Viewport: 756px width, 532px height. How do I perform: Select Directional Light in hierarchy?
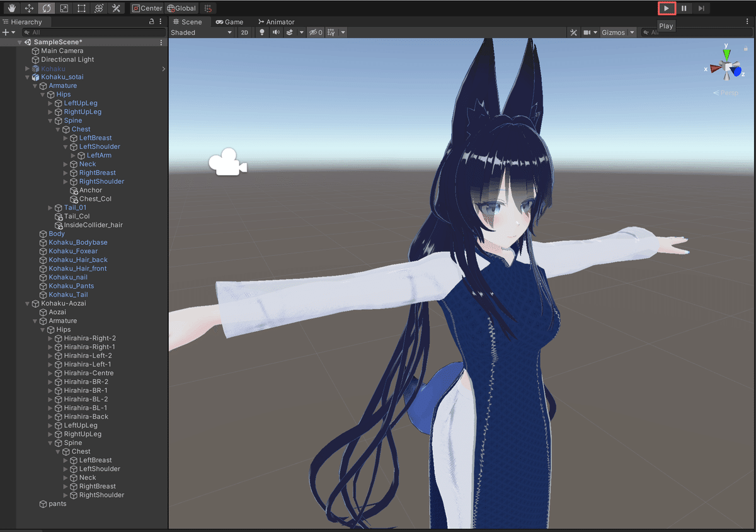click(x=67, y=60)
